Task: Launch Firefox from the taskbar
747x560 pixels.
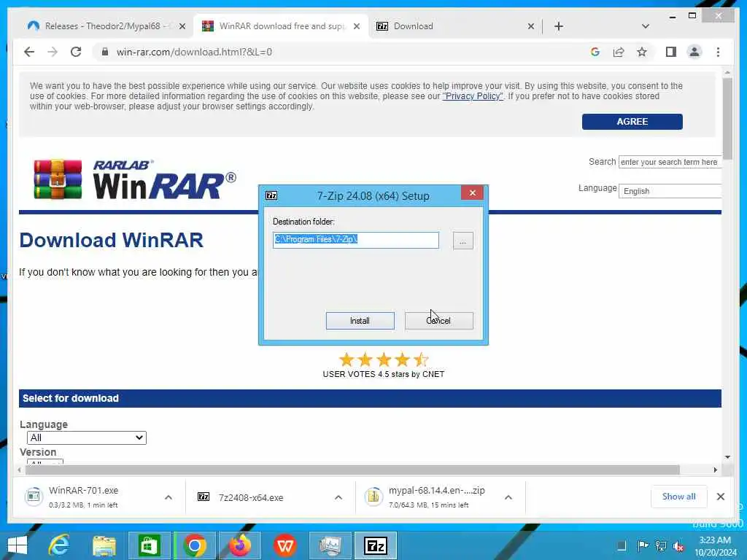Action: [239, 545]
